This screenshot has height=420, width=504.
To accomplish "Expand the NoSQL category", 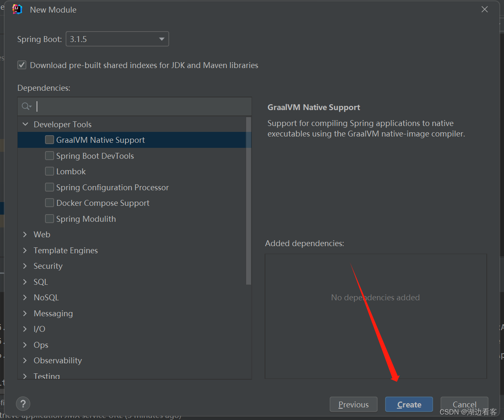I will tap(25, 297).
